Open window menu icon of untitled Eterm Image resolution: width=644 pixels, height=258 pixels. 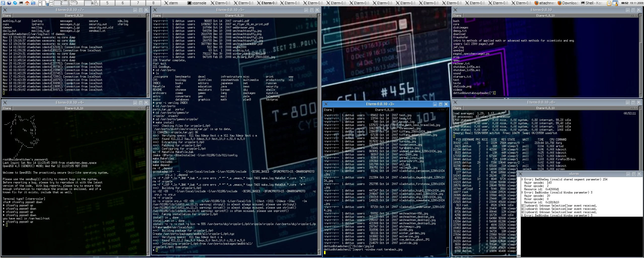tap(455, 10)
